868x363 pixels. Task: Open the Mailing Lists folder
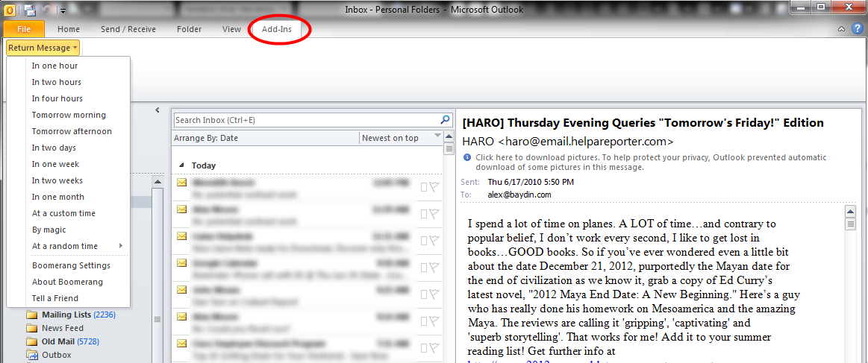point(71,315)
